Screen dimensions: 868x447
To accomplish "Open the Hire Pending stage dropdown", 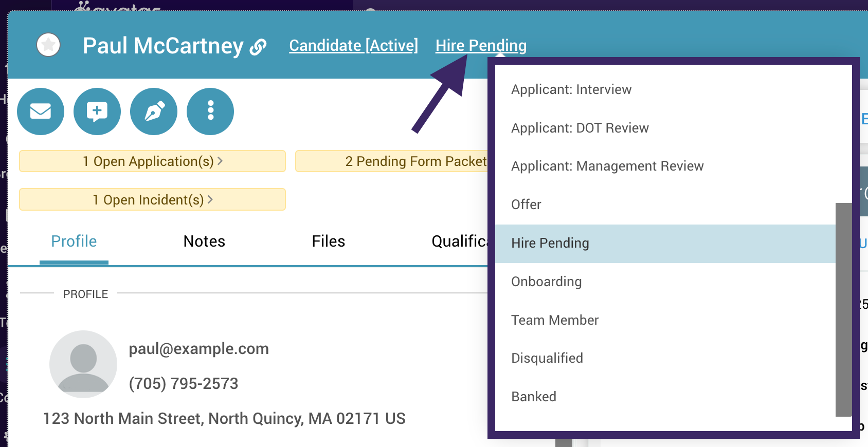I will (x=481, y=46).
